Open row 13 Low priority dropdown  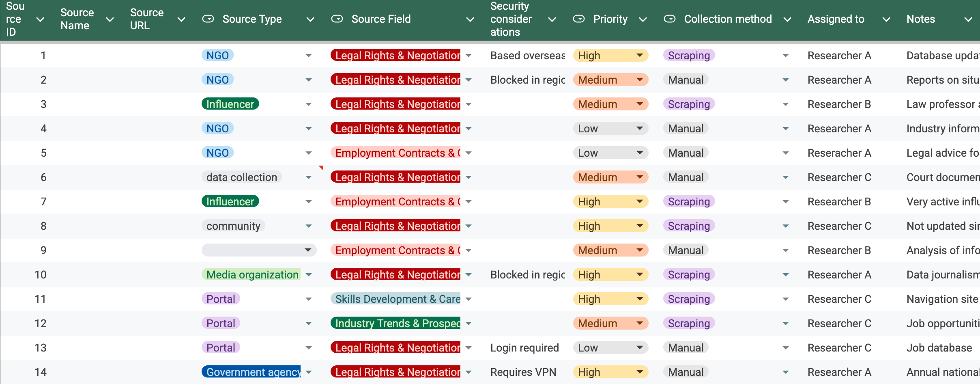pos(640,347)
